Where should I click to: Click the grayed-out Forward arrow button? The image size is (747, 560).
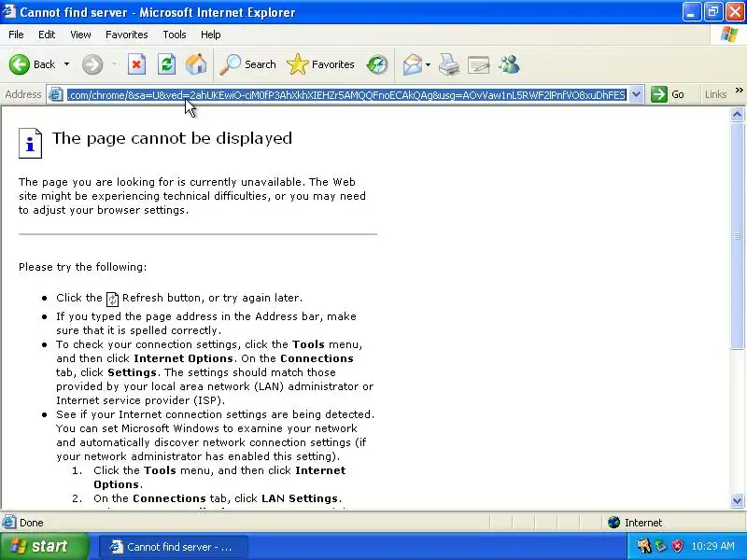click(x=92, y=64)
